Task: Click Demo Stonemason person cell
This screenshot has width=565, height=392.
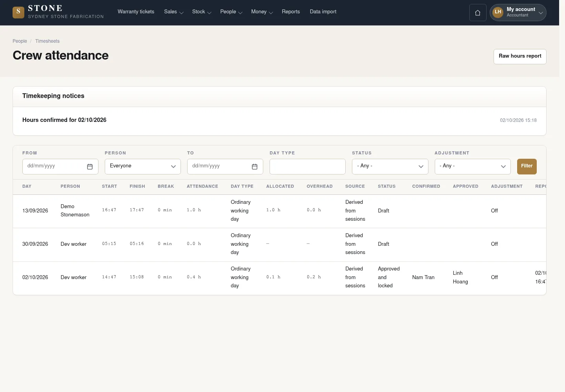Action: click(x=75, y=211)
